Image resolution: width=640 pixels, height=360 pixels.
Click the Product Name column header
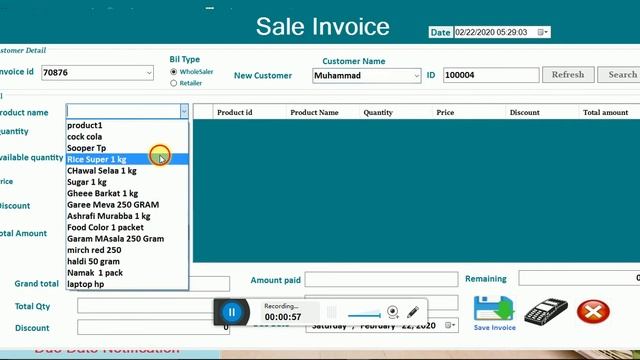[322, 112]
